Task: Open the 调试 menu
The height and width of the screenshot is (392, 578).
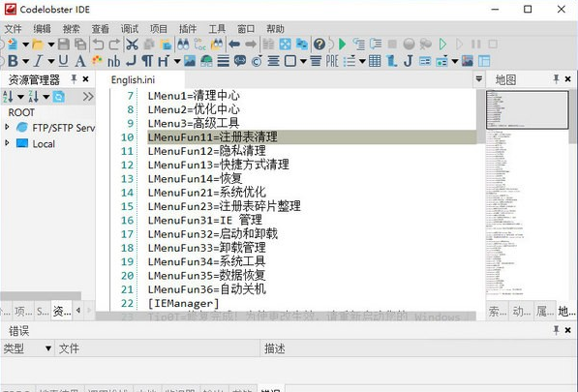Action: 130,29
